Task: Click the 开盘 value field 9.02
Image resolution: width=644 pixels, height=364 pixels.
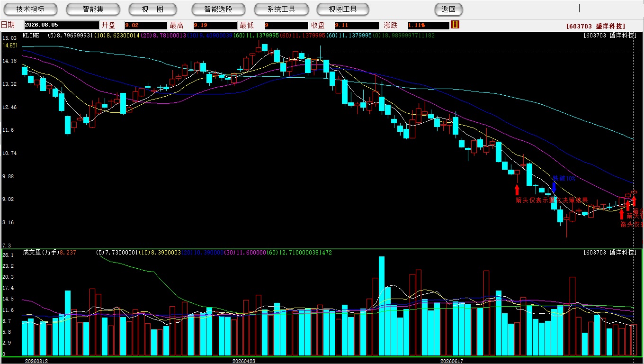Action: tap(146, 25)
